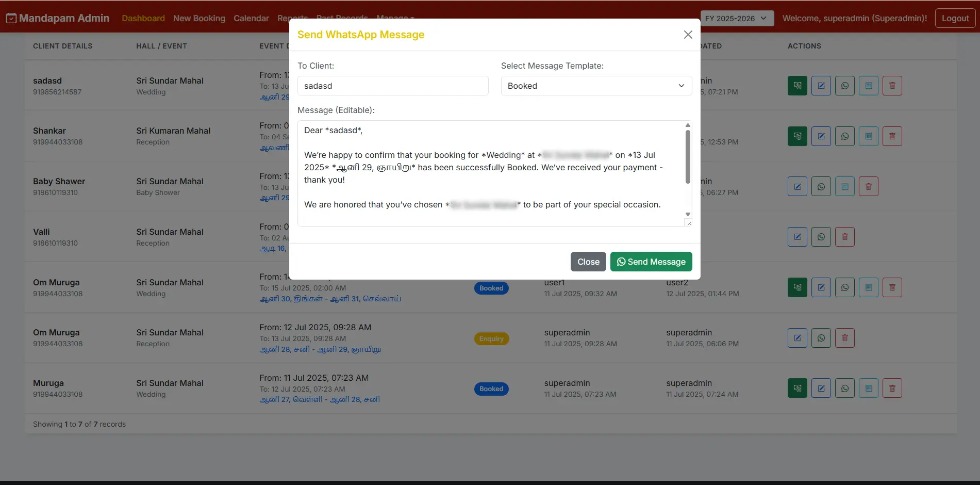
Task: Click the edit icon in Valli row
Action: (797, 237)
